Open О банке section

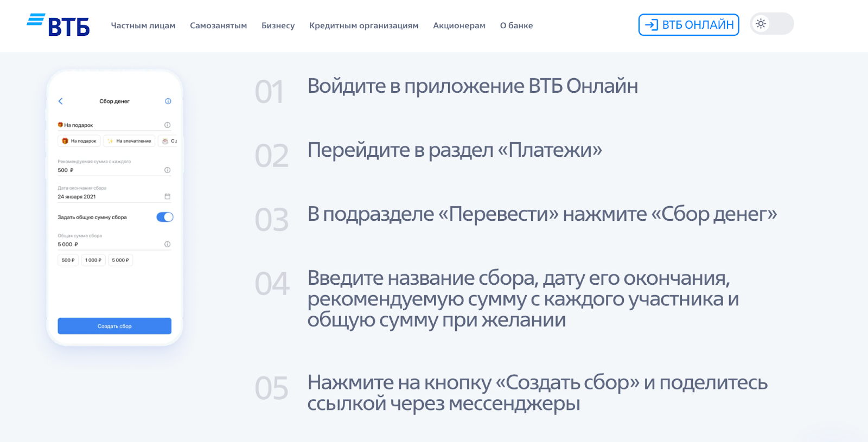(x=516, y=25)
